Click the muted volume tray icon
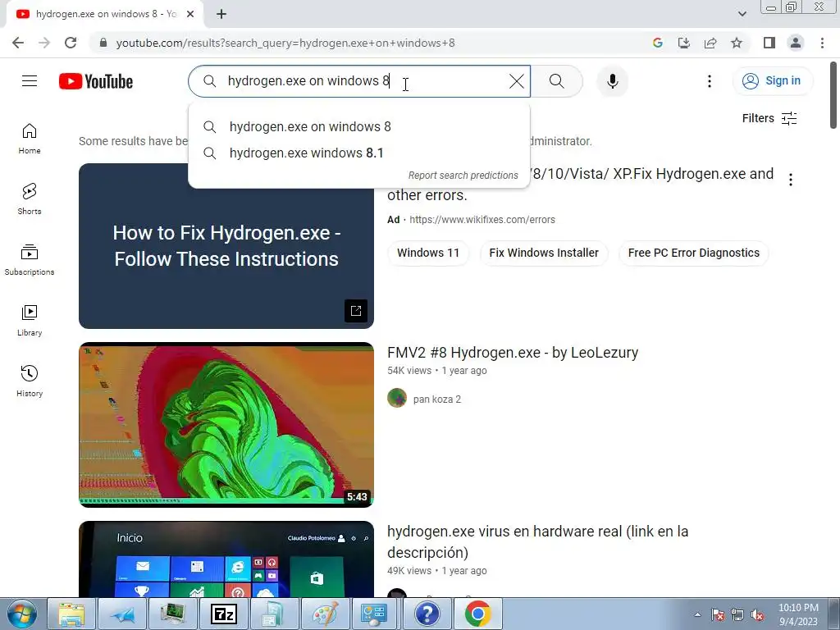The image size is (840, 630). coord(757,614)
